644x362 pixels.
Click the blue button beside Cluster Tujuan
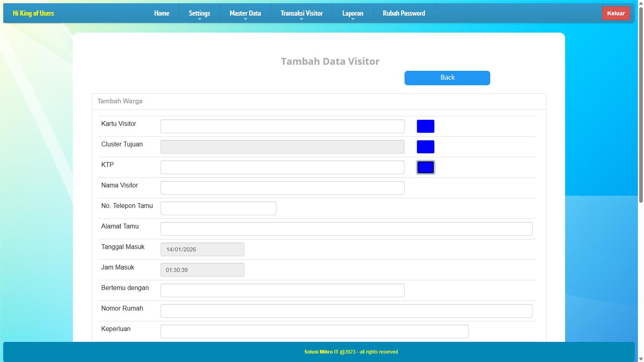click(425, 147)
